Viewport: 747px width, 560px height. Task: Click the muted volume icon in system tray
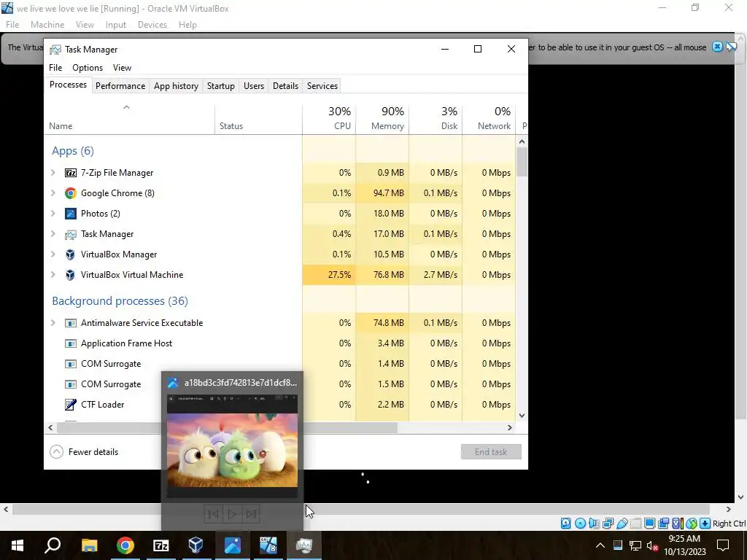[x=652, y=545]
